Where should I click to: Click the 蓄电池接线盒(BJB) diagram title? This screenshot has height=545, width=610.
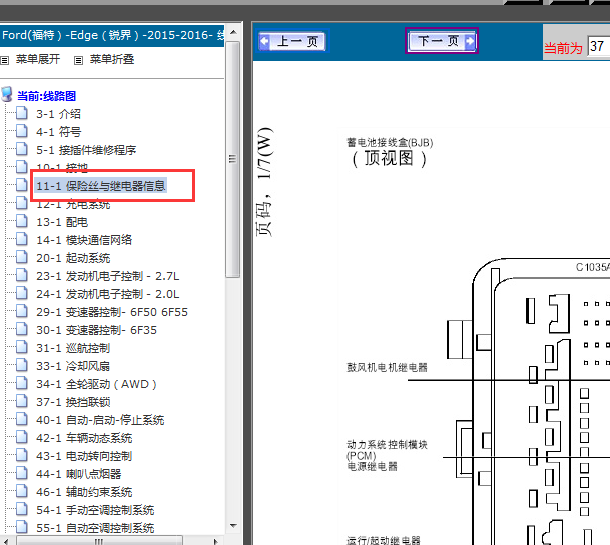click(x=390, y=143)
